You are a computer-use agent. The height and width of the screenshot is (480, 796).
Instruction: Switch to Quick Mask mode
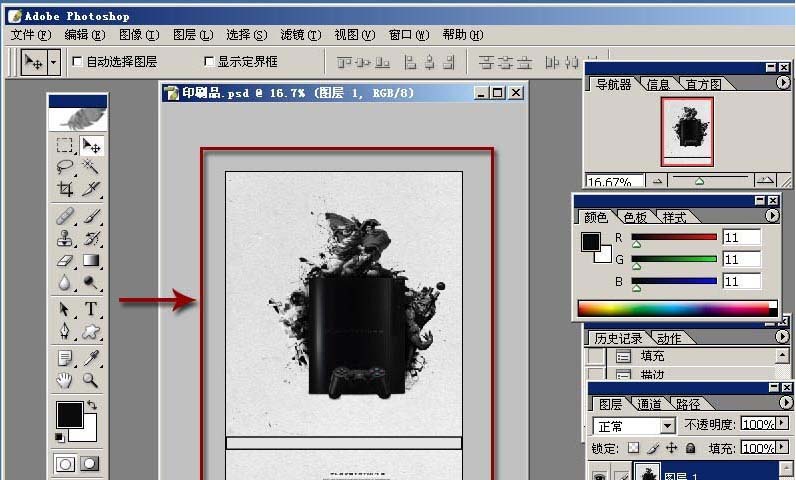pos(89,464)
